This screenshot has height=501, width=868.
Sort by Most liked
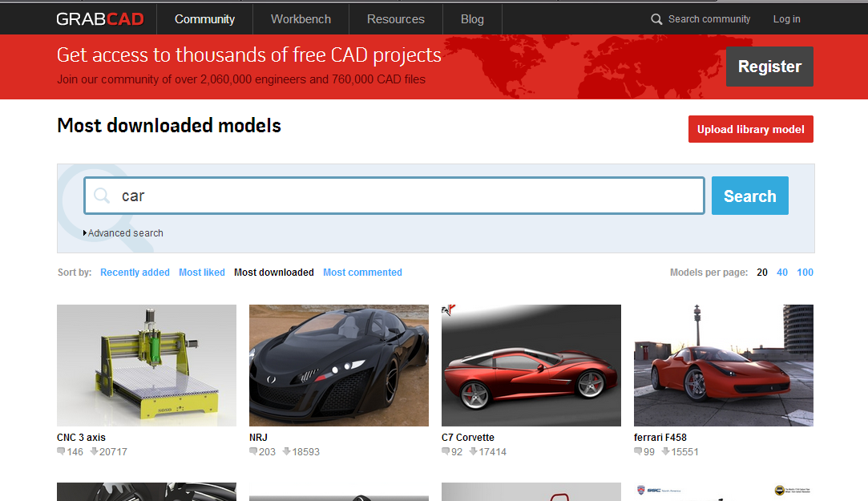[202, 273]
